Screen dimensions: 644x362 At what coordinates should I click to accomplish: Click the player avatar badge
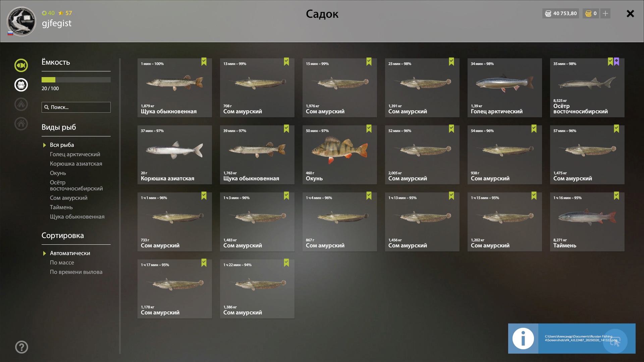pos(21,21)
